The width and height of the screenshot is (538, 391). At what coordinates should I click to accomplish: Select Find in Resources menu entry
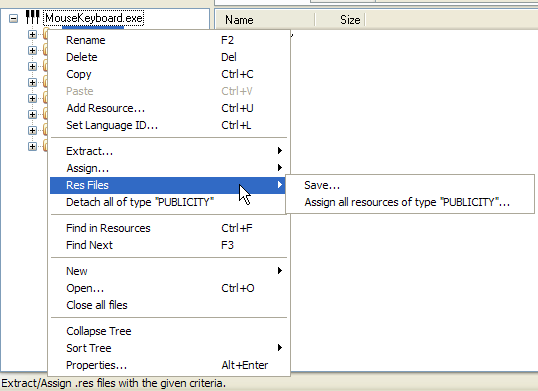pos(168,228)
